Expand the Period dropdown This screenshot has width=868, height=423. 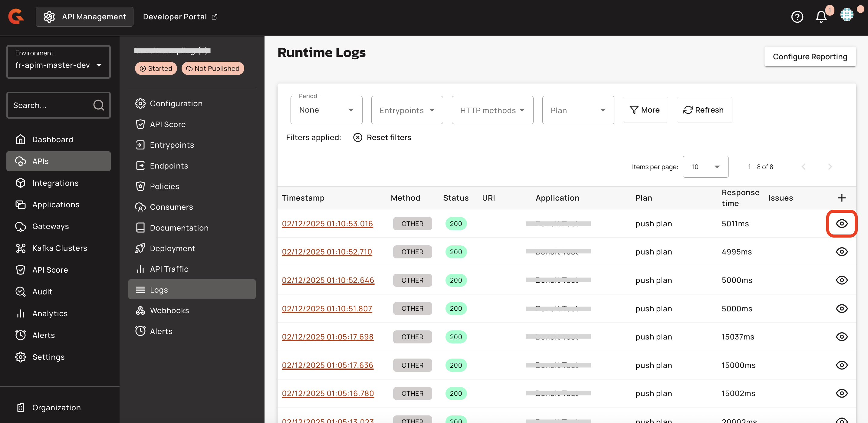point(326,110)
